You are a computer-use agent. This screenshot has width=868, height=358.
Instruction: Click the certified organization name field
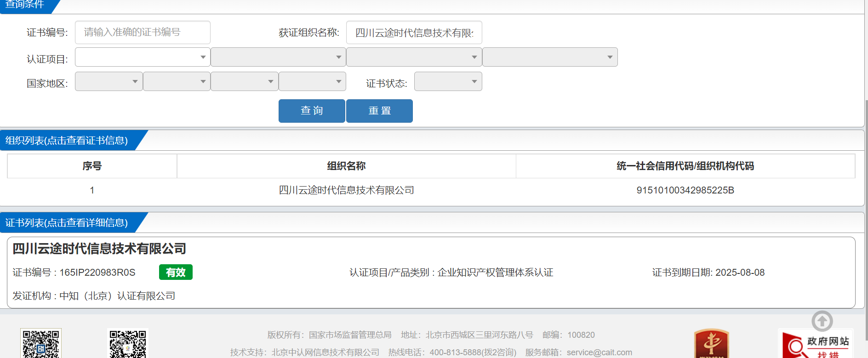tap(414, 32)
